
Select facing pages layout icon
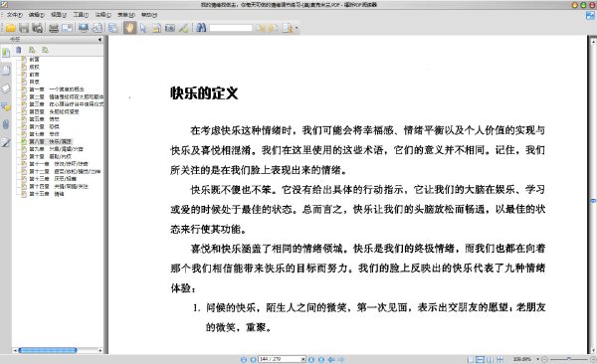click(x=490, y=359)
